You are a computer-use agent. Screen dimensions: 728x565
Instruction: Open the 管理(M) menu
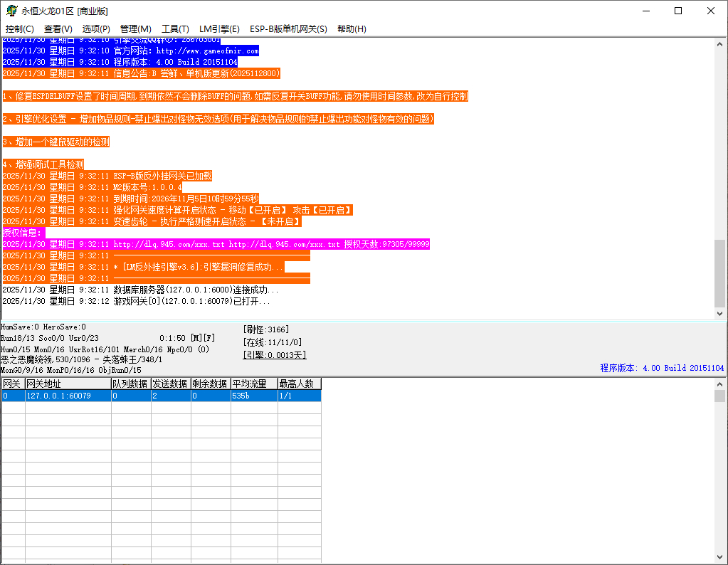click(x=135, y=28)
